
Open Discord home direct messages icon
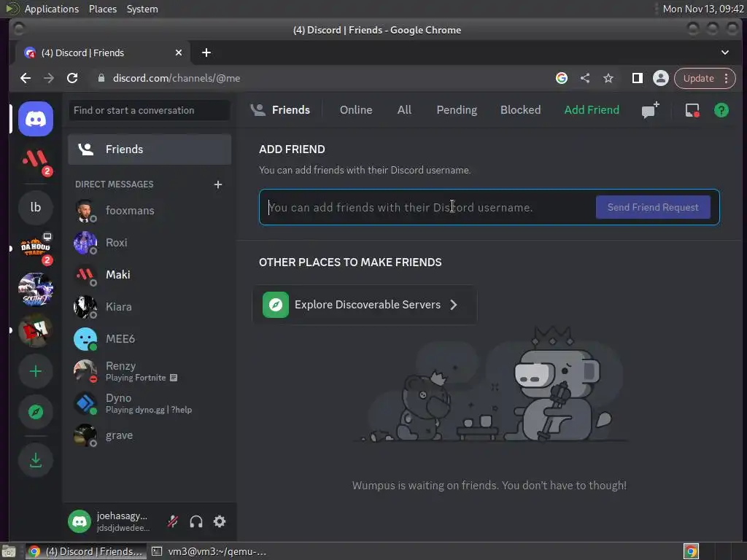[x=36, y=119]
